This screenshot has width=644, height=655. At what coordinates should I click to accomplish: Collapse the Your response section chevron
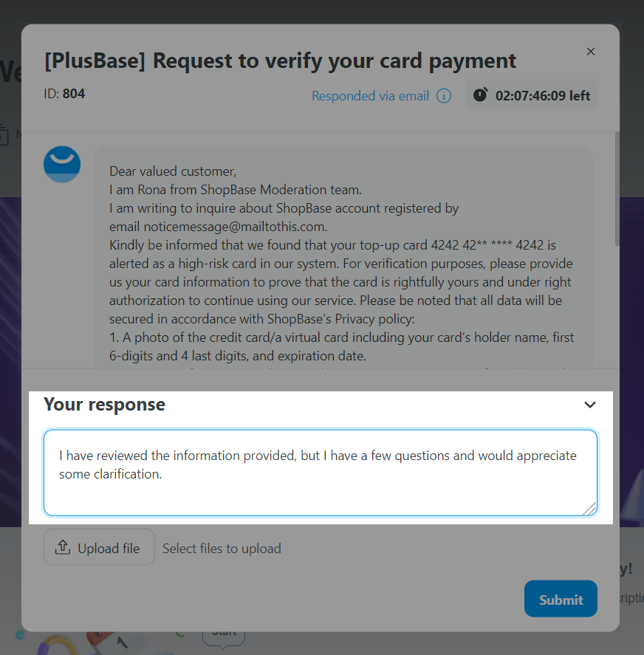(589, 405)
